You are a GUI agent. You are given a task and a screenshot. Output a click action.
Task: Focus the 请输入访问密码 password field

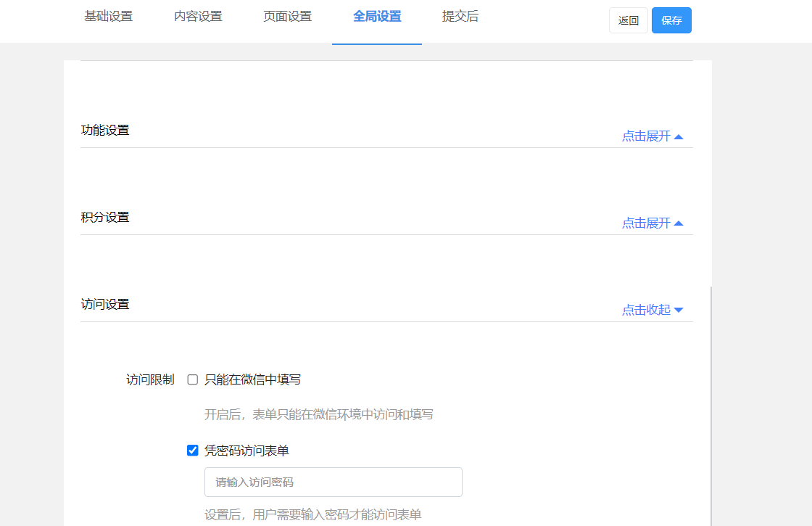pyautogui.click(x=333, y=482)
